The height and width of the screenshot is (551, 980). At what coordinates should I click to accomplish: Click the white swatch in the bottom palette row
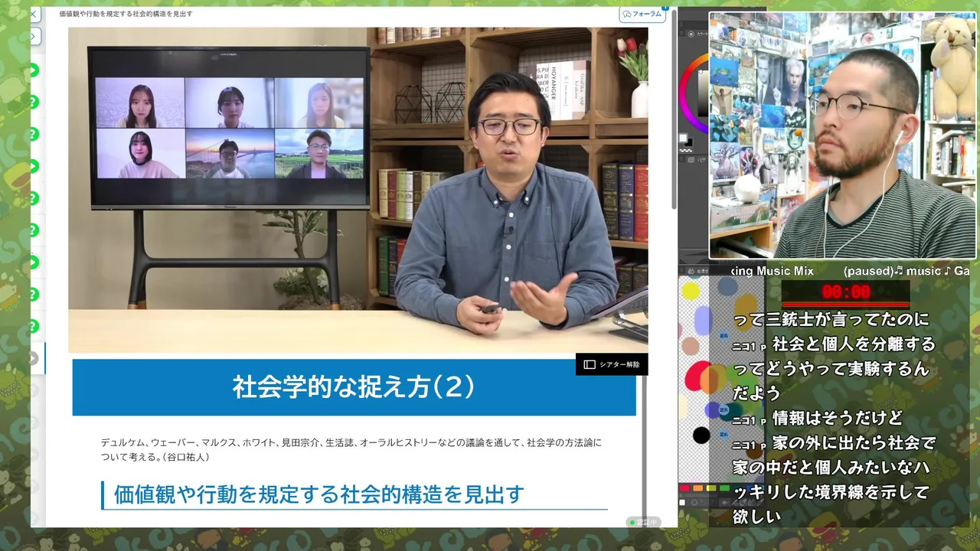tap(682, 503)
